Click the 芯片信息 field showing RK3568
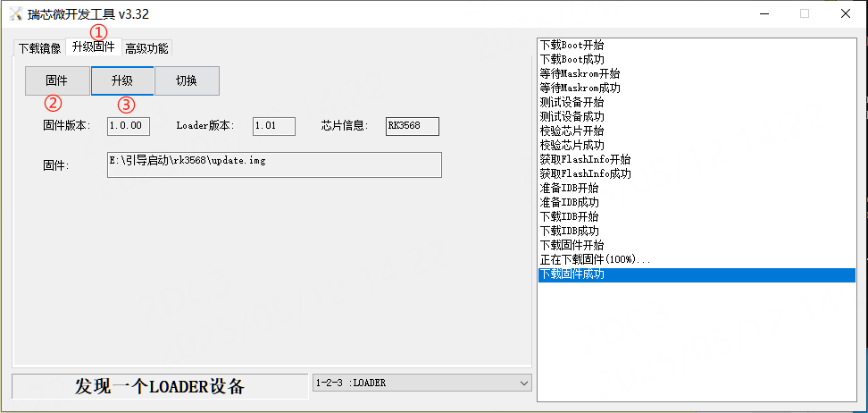868x413 pixels. click(413, 126)
